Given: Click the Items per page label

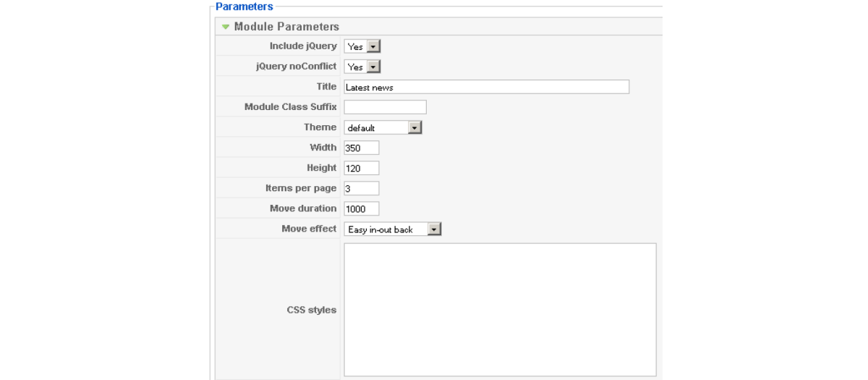Looking at the screenshot, I should [x=301, y=188].
